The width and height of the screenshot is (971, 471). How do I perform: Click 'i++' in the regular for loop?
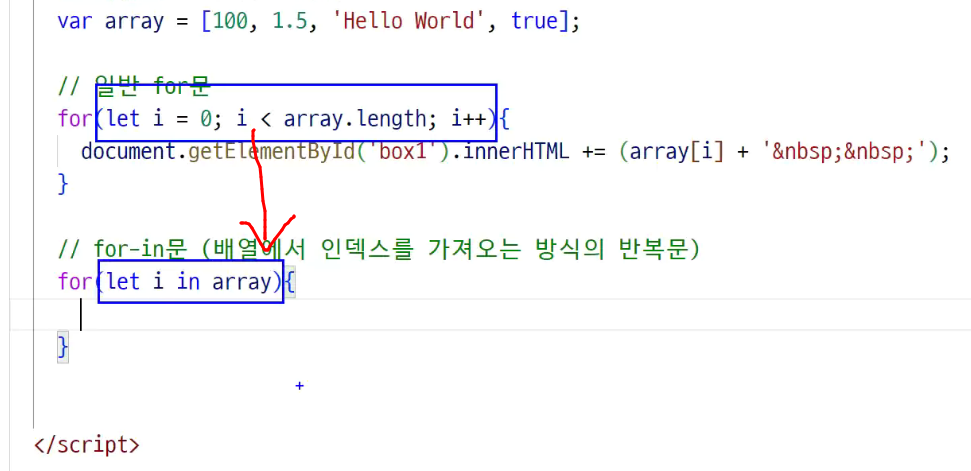click(x=469, y=118)
